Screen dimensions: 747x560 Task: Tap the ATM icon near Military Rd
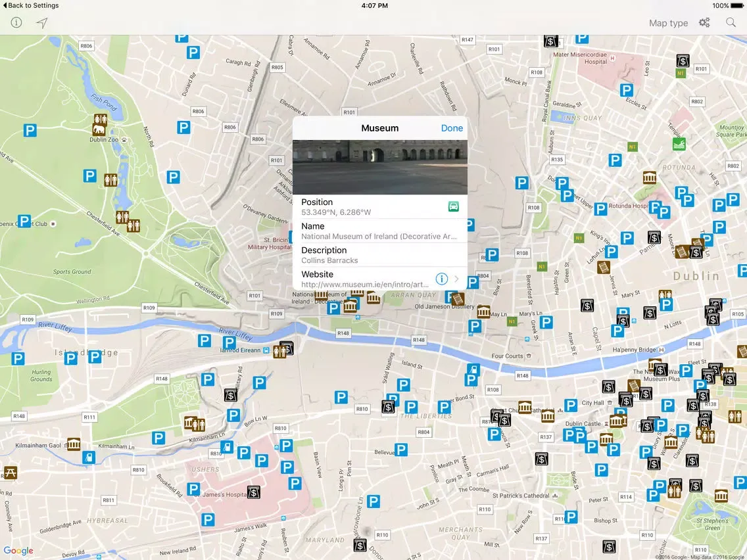[231, 395]
